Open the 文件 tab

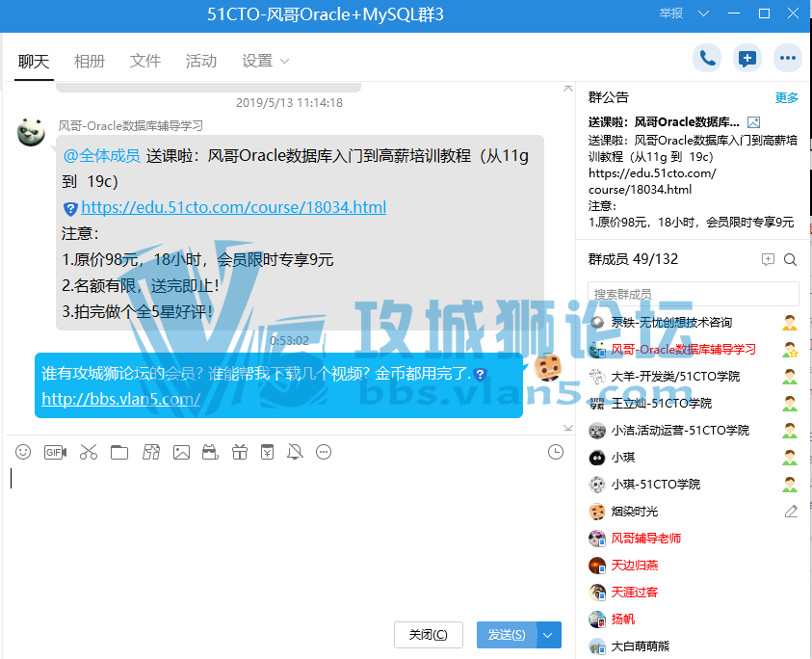(145, 61)
